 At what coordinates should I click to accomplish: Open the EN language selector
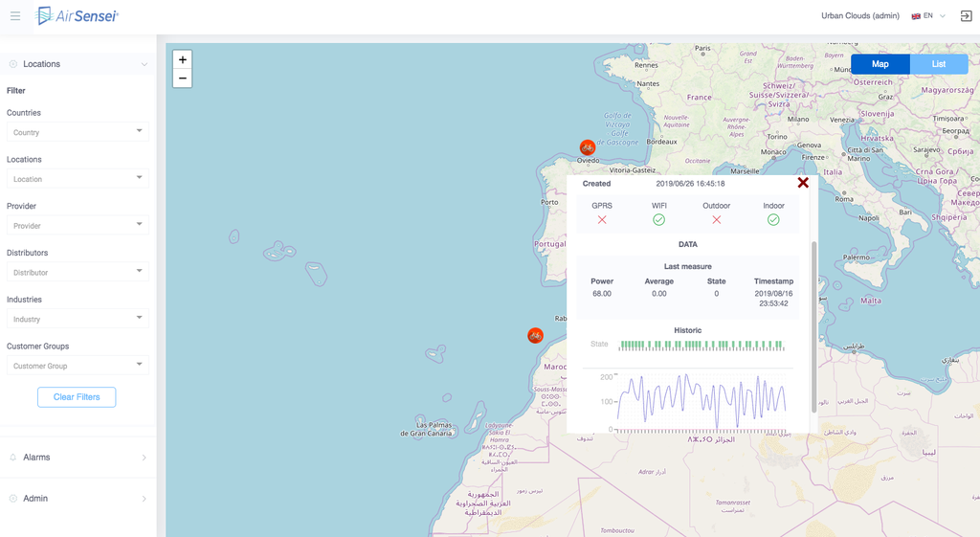[928, 16]
